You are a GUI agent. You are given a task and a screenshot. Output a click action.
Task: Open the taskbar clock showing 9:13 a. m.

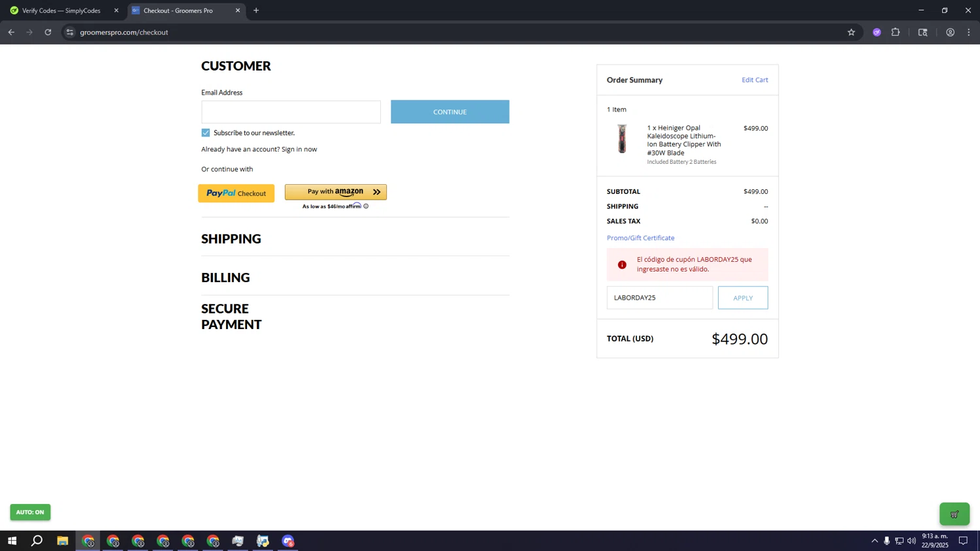pos(935,541)
